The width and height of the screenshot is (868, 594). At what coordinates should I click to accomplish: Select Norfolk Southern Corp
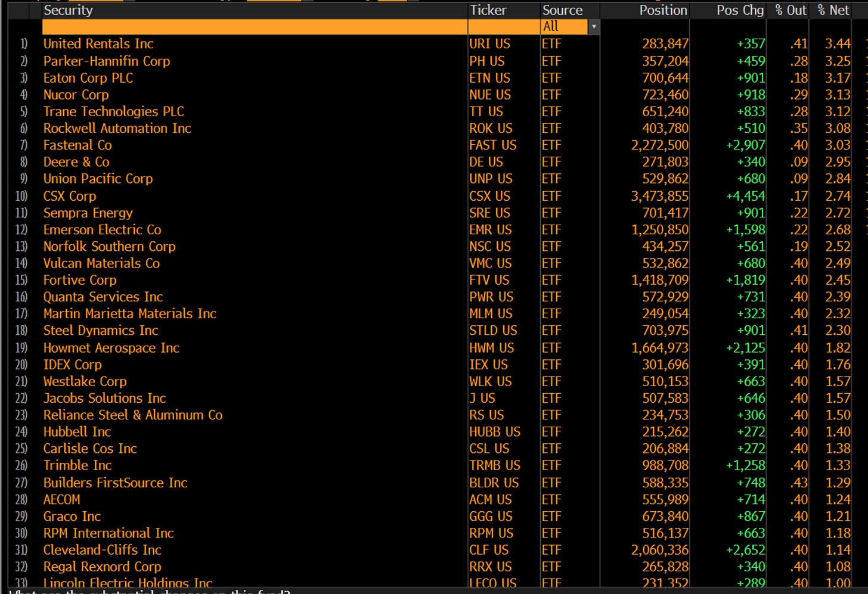click(110, 247)
